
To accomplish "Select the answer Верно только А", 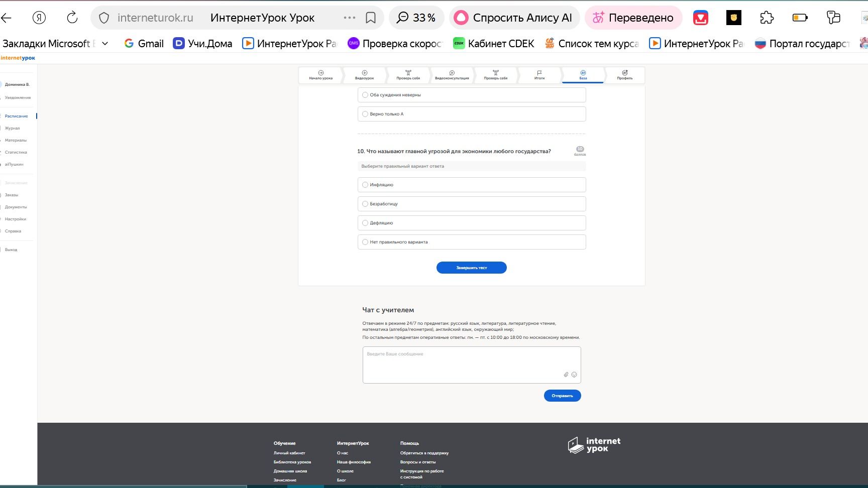I will 472,114.
